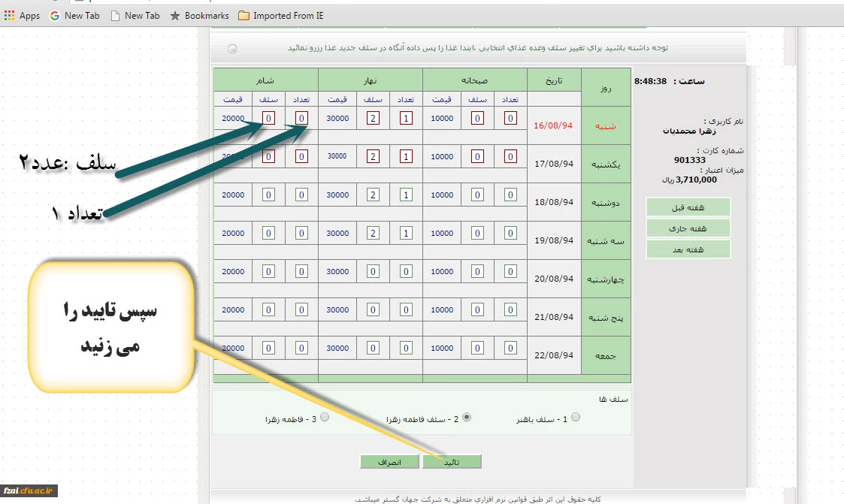Click the round collapse icon in notice bar
Screen dimensions: 844x504
[232, 49]
